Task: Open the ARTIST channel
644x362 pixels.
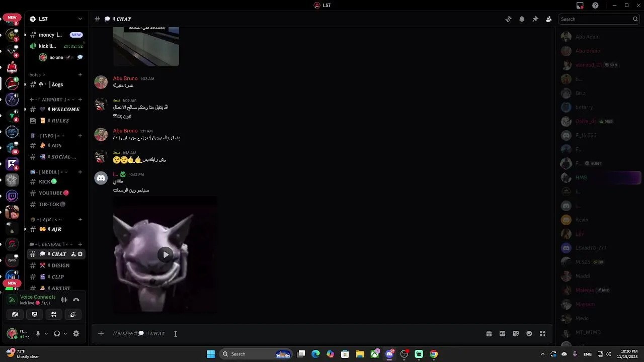Action: pyautogui.click(x=55, y=288)
